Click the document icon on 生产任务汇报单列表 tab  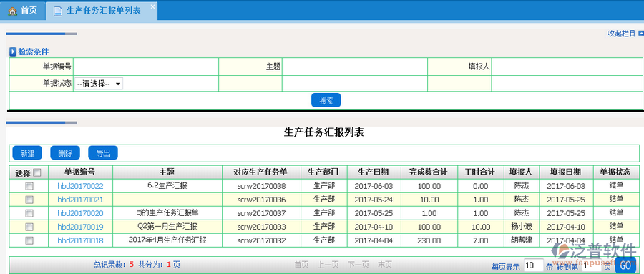(57, 11)
